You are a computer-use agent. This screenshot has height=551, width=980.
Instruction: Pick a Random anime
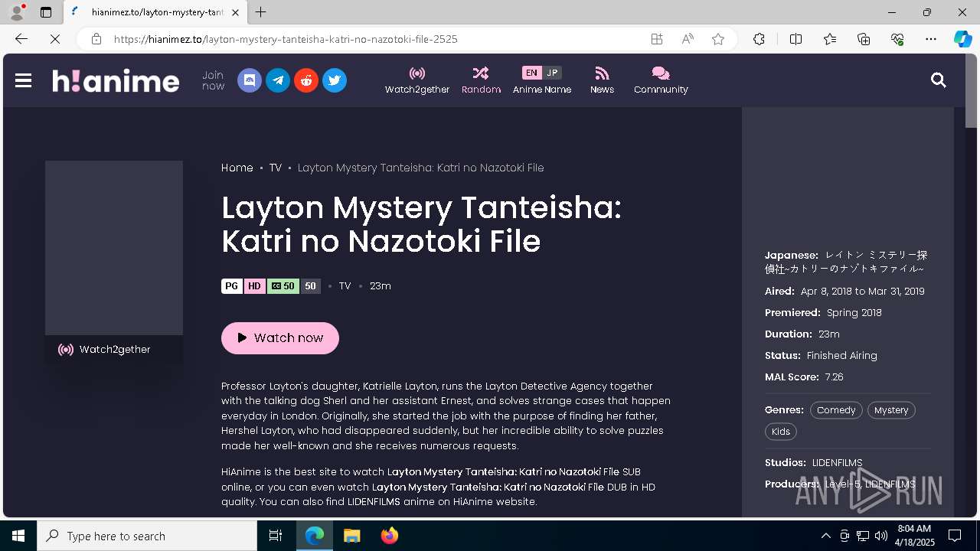click(x=481, y=80)
